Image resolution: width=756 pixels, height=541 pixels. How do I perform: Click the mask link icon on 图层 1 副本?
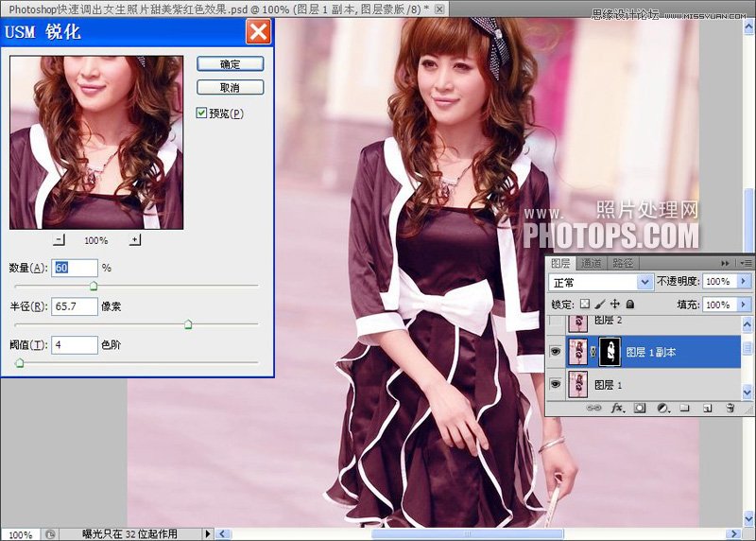(x=593, y=352)
